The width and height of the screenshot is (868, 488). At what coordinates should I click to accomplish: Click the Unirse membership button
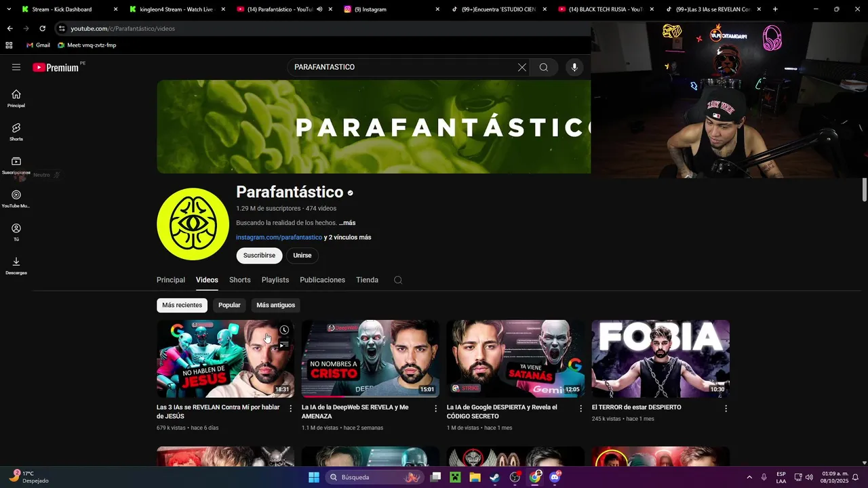coord(302,256)
